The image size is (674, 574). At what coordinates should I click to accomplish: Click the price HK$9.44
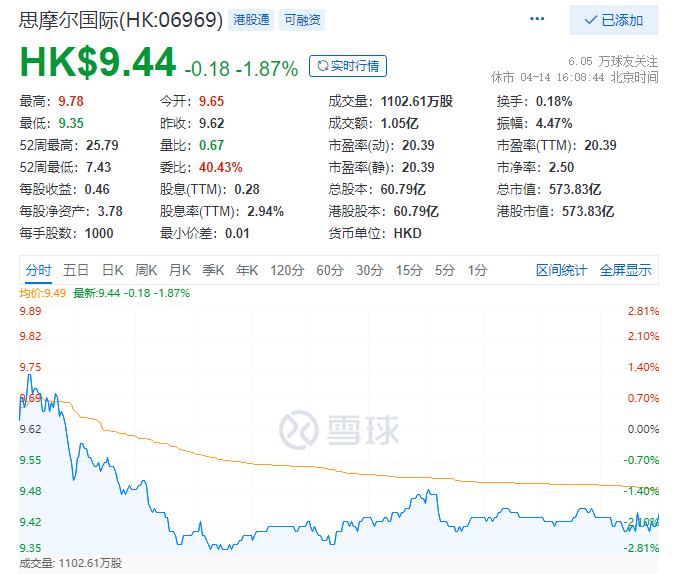(x=98, y=63)
